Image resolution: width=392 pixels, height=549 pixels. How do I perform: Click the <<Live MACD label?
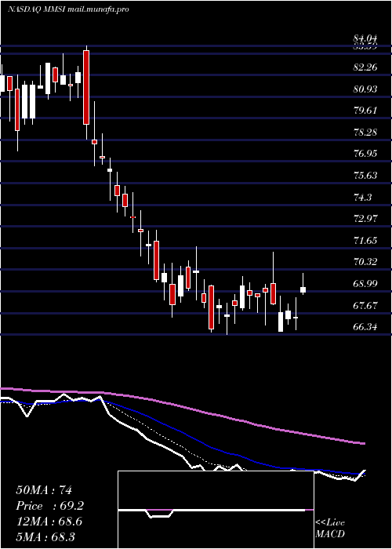330,529
